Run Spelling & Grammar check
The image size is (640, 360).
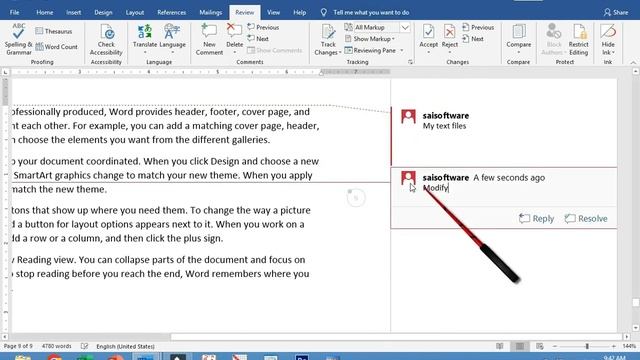pyautogui.click(x=18, y=39)
